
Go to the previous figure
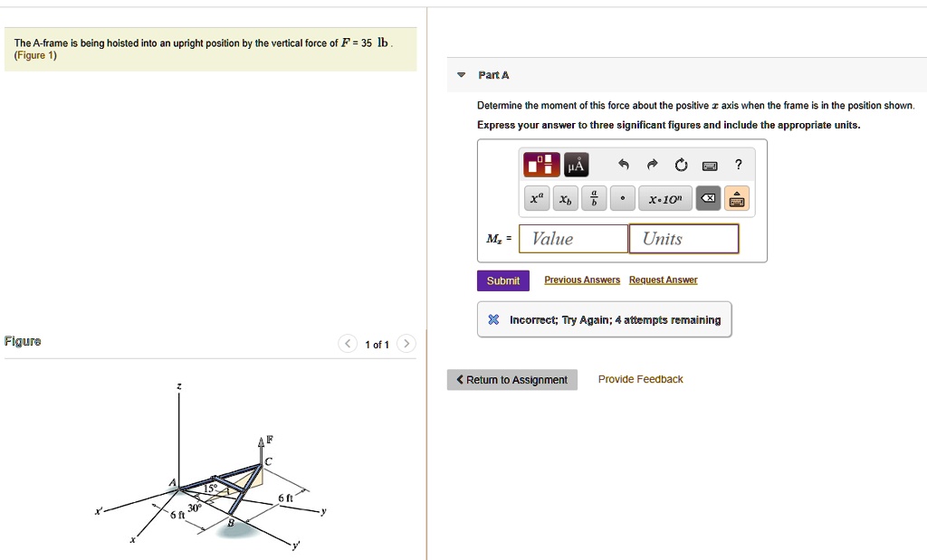point(348,344)
